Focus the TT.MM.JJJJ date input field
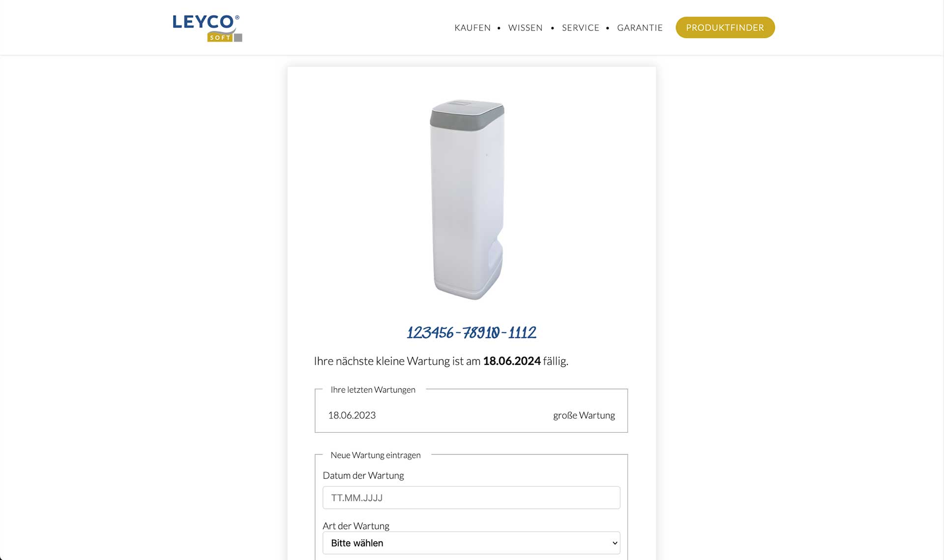The image size is (944, 560). 471,498
